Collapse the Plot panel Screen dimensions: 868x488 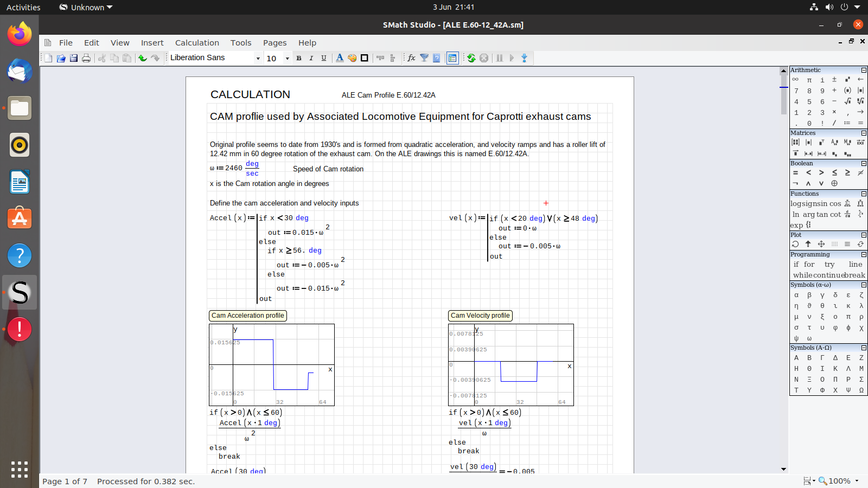coord(864,235)
